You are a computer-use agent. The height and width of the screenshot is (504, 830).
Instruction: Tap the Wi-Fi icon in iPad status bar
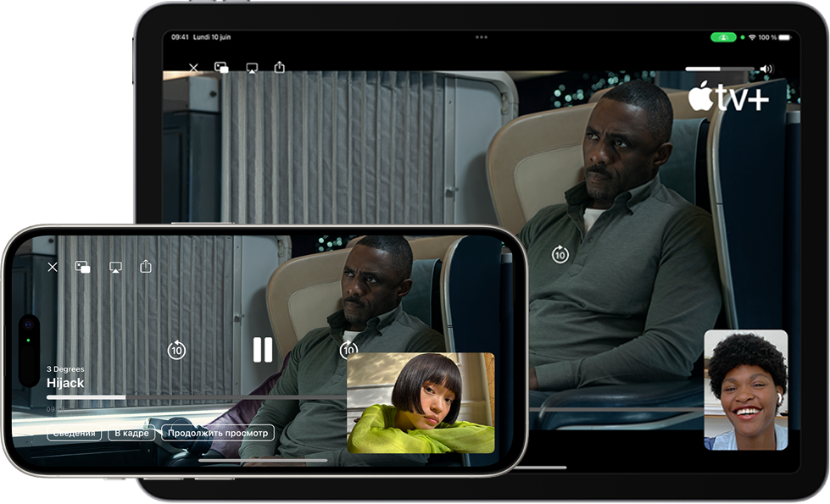pyautogui.click(x=752, y=37)
